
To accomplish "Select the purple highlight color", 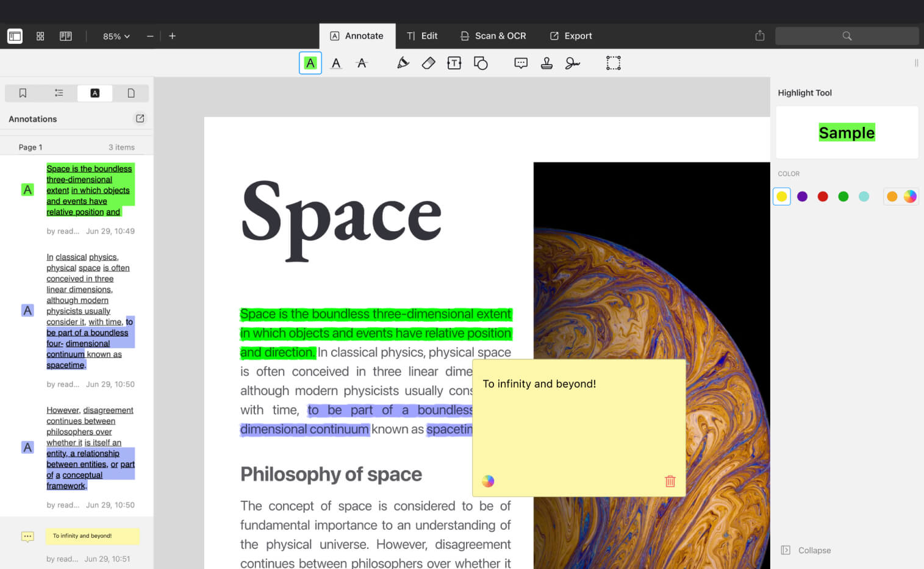I will point(802,196).
